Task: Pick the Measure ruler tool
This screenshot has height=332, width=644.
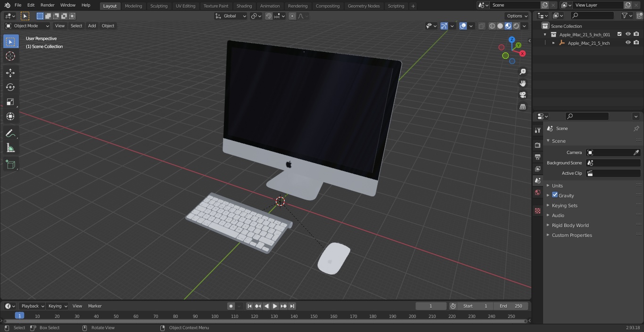Action: pos(10,148)
